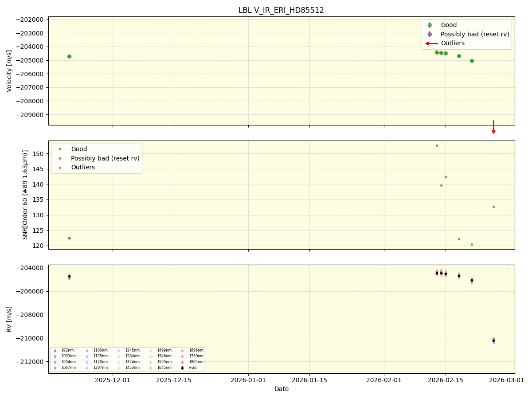Screen dimensions: 532x399
Task: Click the 150 SNR tick label
Action: (x=39, y=154)
